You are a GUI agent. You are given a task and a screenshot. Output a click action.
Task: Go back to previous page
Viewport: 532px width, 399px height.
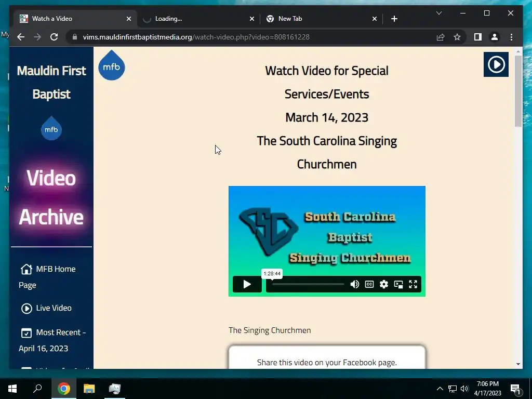click(x=21, y=37)
